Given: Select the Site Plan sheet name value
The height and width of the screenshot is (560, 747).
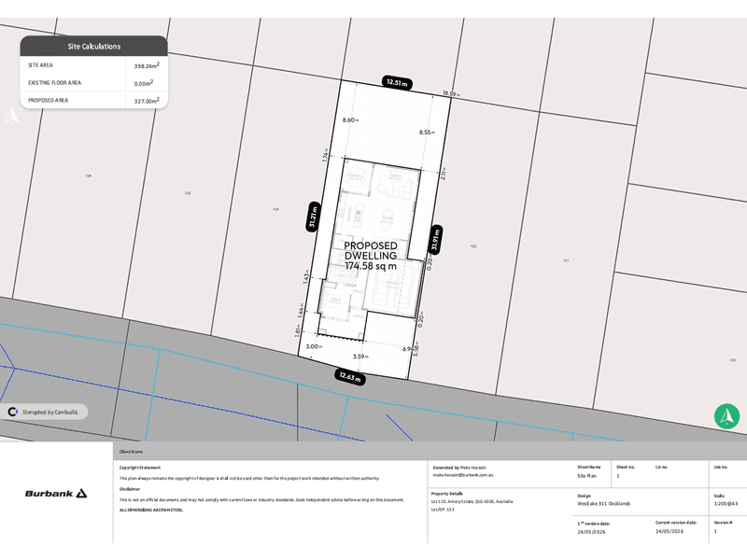Looking at the screenshot, I should [x=587, y=476].
